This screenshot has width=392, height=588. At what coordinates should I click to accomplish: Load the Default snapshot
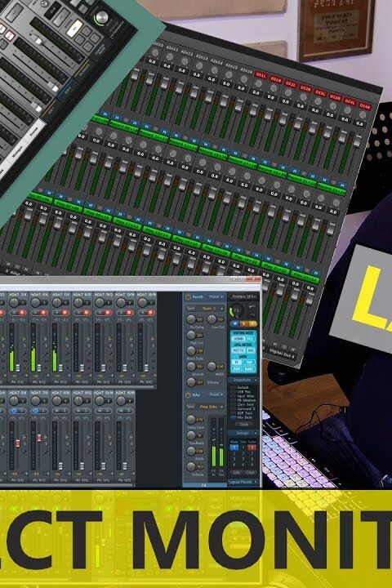pyautogui.click(x=243, y=387)
